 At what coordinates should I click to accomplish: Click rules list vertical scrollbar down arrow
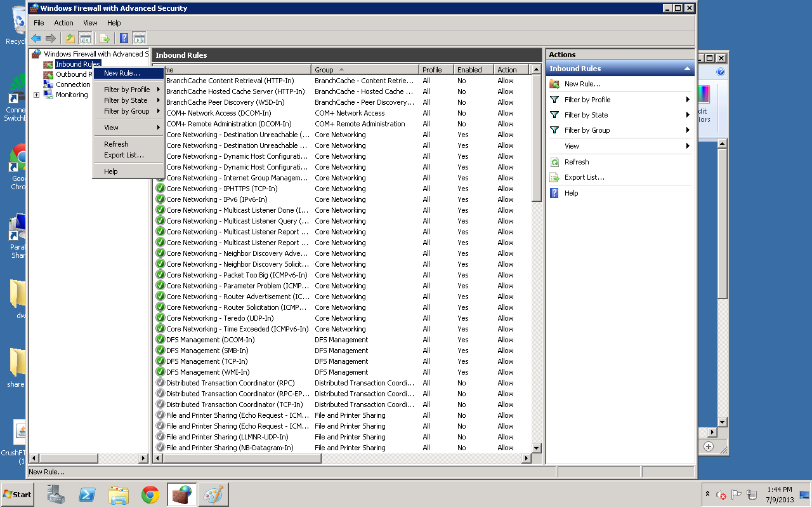(x=537, y=448)
